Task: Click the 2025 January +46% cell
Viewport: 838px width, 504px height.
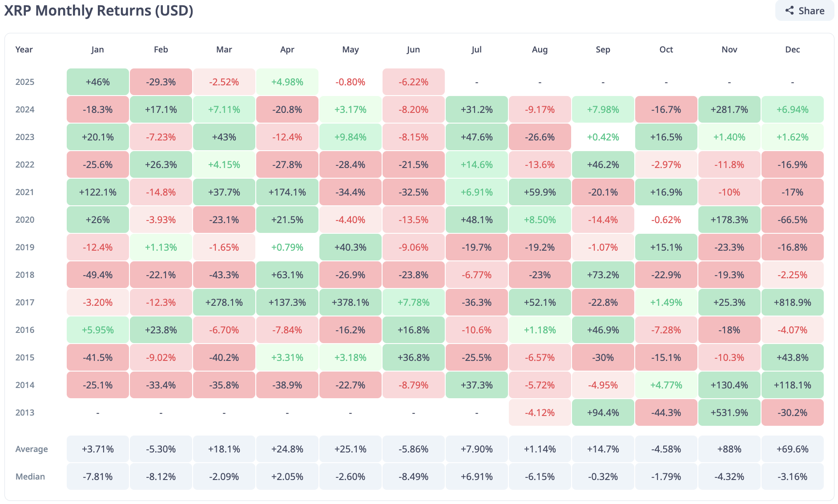Action: (98, 82)
